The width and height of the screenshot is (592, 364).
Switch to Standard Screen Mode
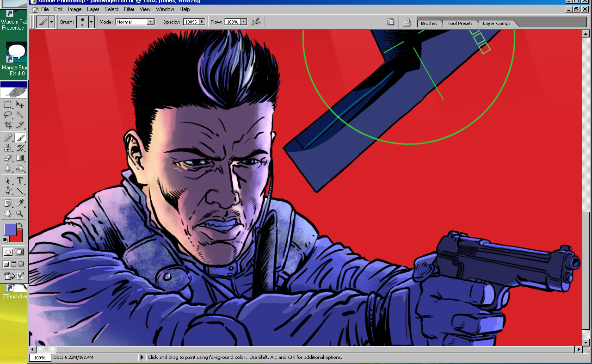(x=6, y=264)
